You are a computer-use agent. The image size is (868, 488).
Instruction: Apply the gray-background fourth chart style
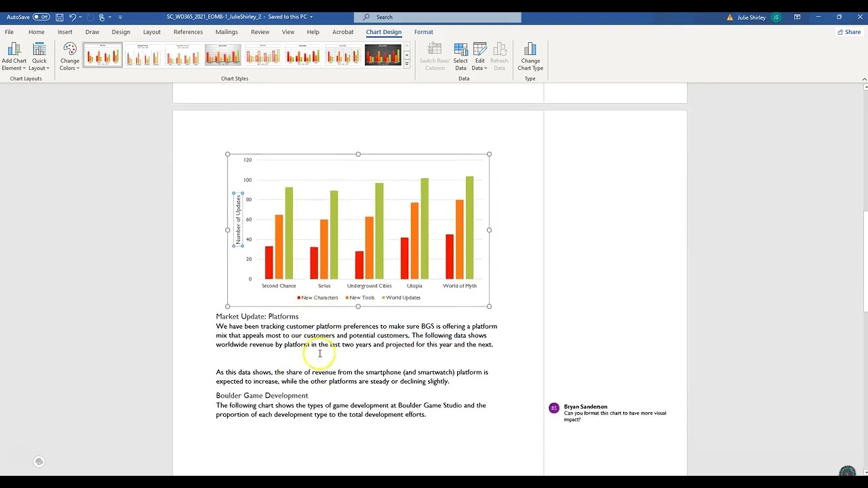pyautogui.click(x=223, y=55)
